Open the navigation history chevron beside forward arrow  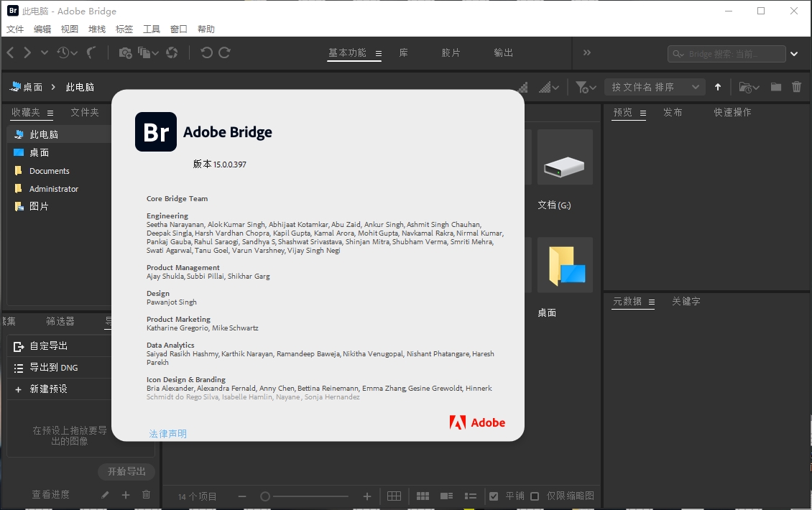click(45, 52)
